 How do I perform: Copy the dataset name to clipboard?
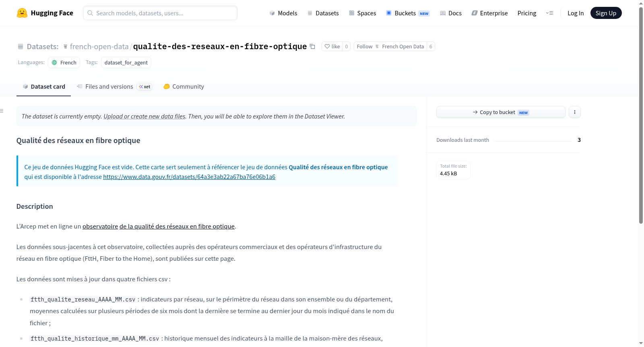[312, 46]
